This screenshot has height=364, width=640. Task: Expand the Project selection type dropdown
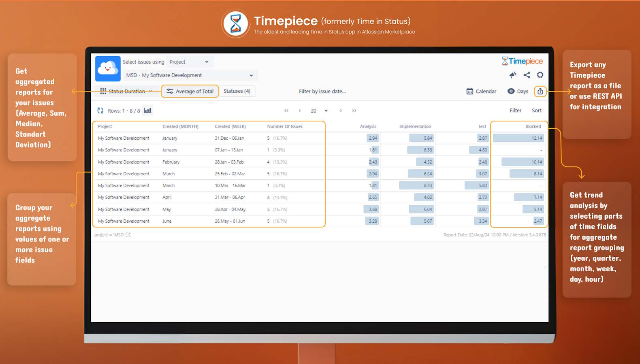coord(189,62)
